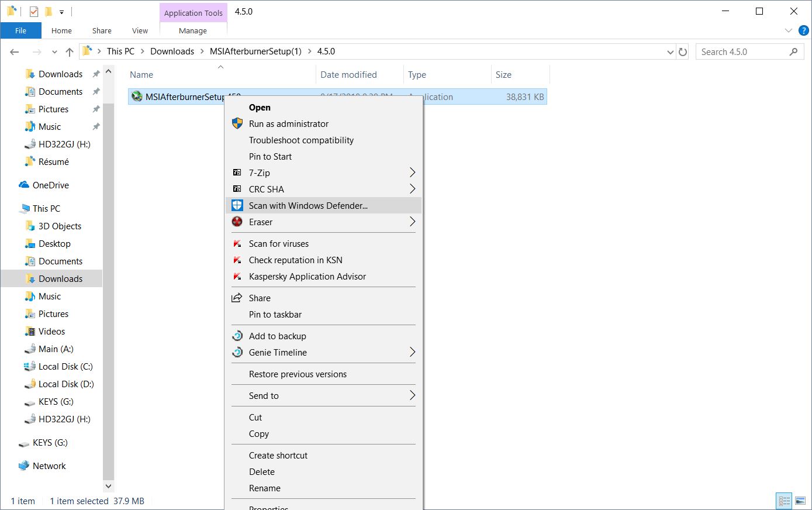Click the red Eraser icon
812x510 pixels.
click(237, 222)
